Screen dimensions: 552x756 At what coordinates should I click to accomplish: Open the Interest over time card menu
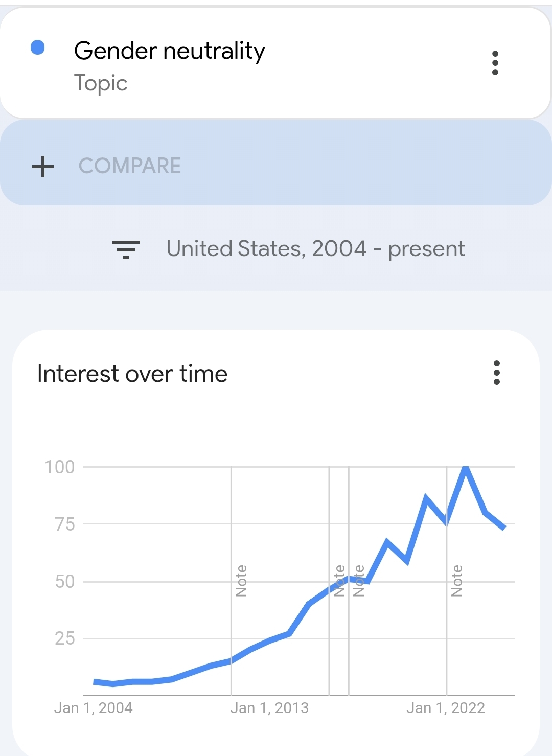click(496, 373)
